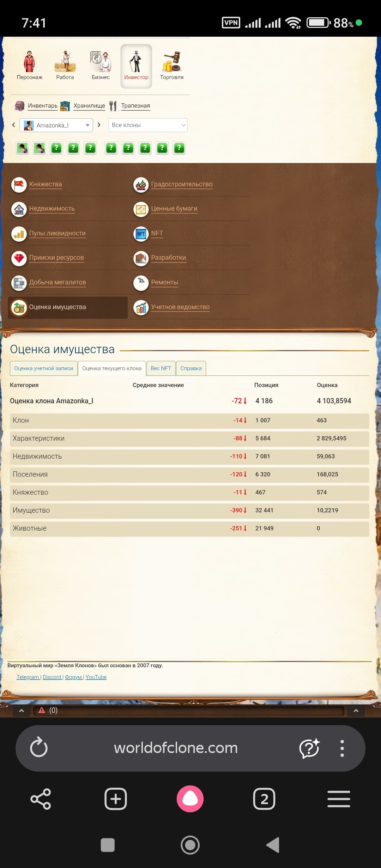Viewport: 381px width, 868px height.
Task: Expand the Все клоны filter dropdown
Action: click(x=148, y=125)
